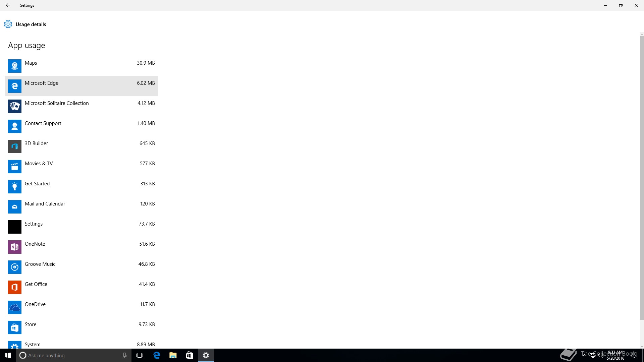Click the Usage details gear icon

[x=8, y=24]
